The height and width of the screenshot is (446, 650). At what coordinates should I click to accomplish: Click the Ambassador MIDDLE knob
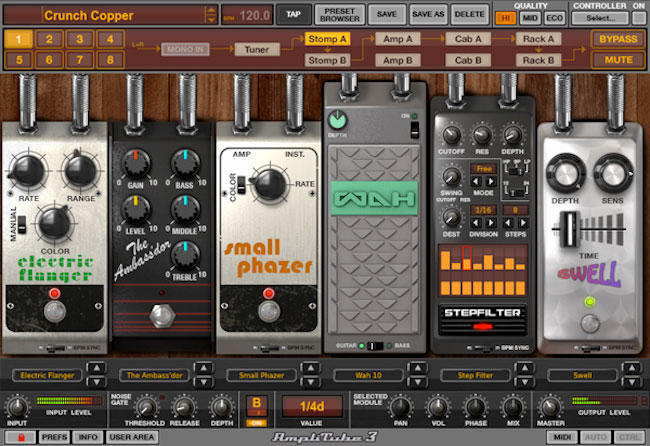[x=185, y=209]
